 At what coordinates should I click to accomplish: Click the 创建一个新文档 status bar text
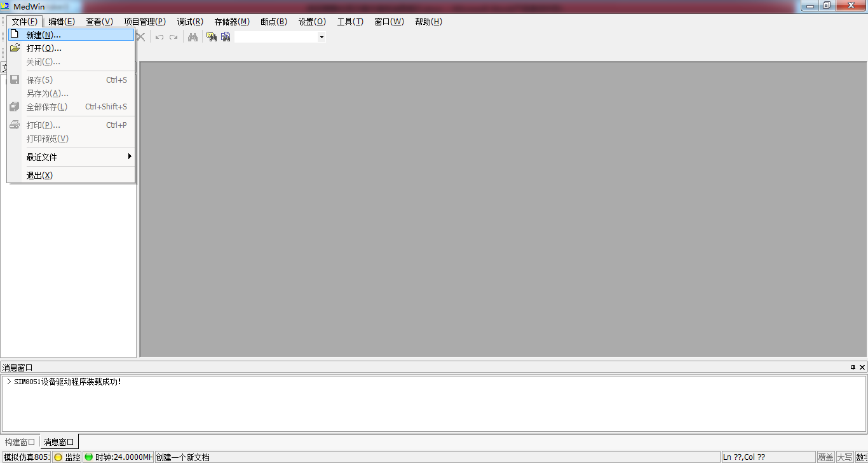tap(182, 457)
